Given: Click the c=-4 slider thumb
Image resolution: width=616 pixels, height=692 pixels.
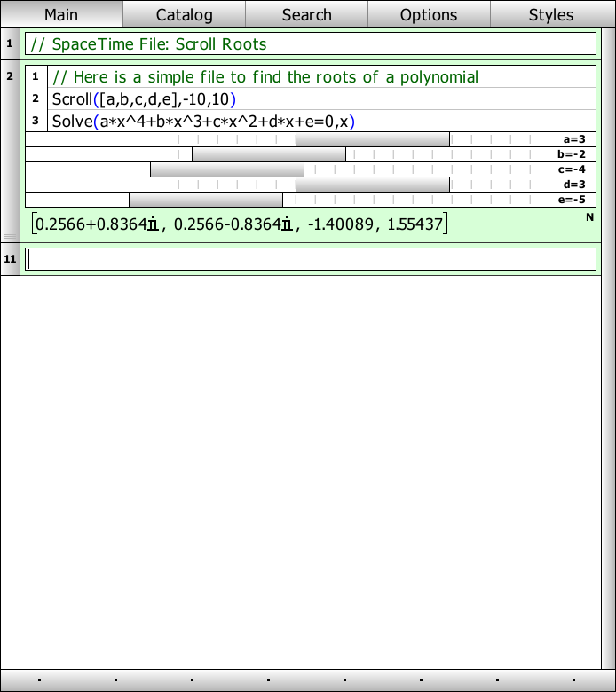Looking at the screenshot, I should (x=226, y=169).
